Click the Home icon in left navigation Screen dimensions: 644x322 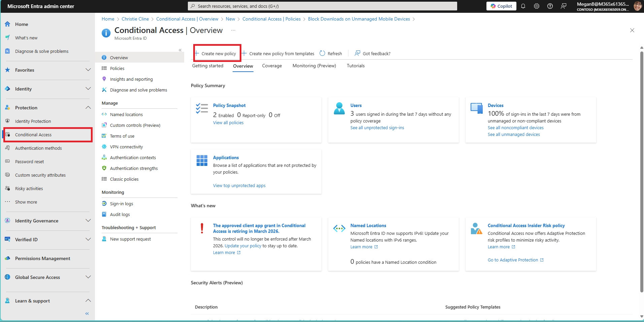[x=7, y=24]
